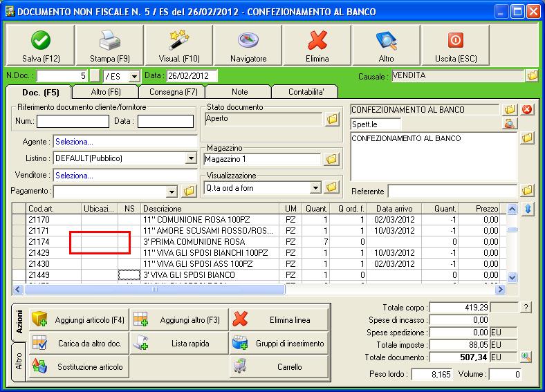The height and width of the screenshot is (392, 545).
Task: Save the document with Salva (F12)
Action: 40,45
